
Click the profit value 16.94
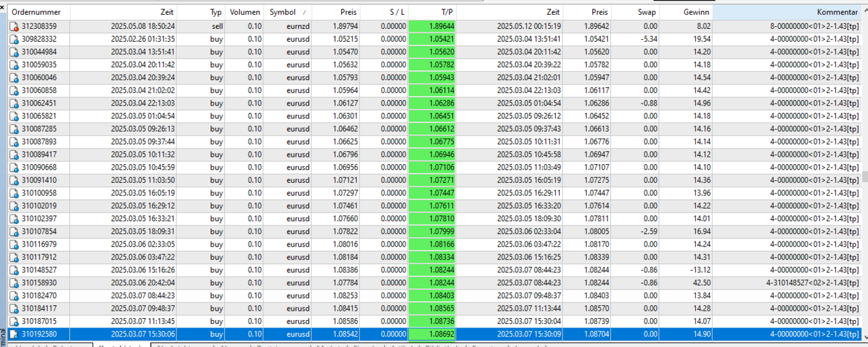click(700, 231)
